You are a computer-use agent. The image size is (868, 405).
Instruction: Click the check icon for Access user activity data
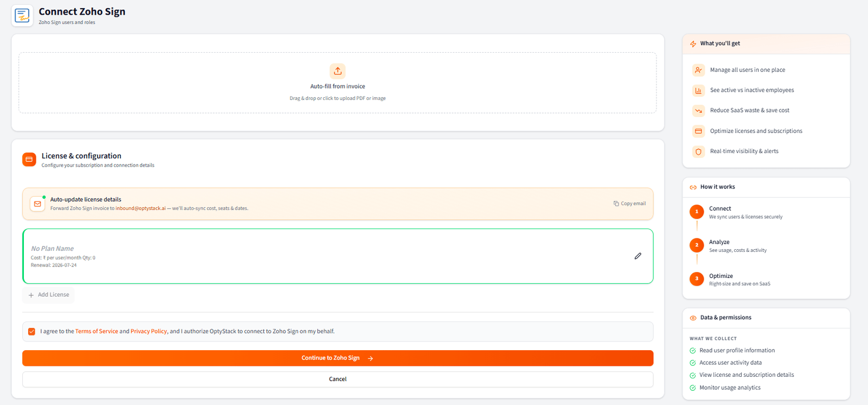(692, 363)
